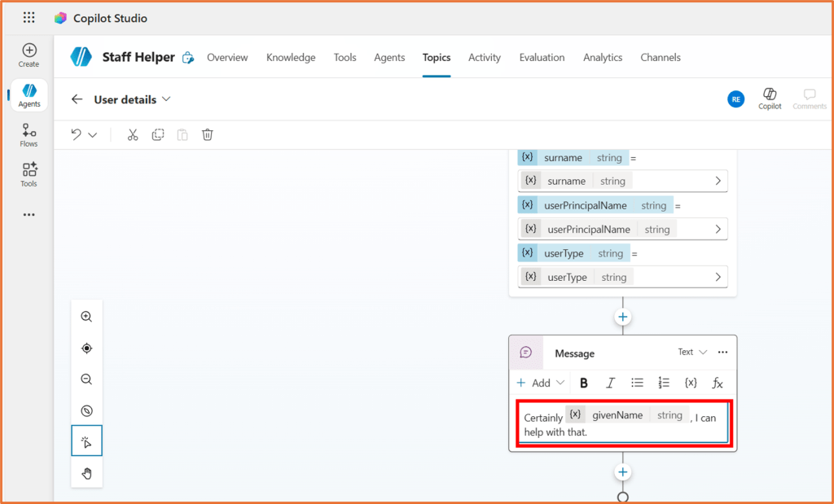Open the Text type dropdown on Message node
This screenshot has width=834, height=504.
point(691,353)
